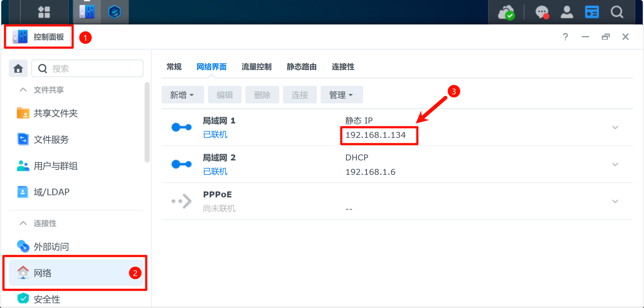Select Control Panel icon in the taskbar
Image resolution: width=644 pixels, height=308 pixels.
[x=87, y=12]
